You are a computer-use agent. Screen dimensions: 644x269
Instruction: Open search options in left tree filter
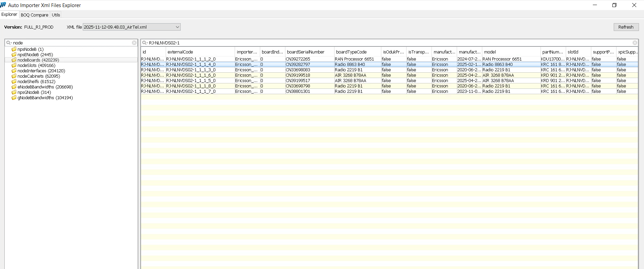9,43
